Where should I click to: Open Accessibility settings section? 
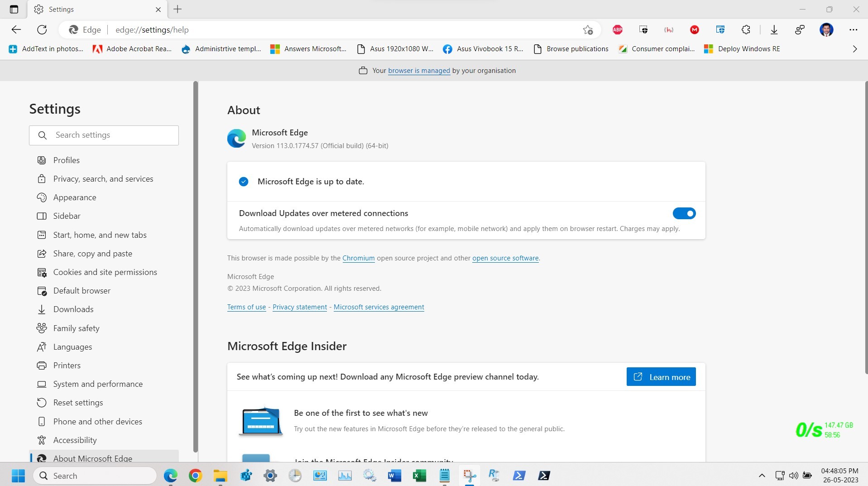(x=104, y=440)
